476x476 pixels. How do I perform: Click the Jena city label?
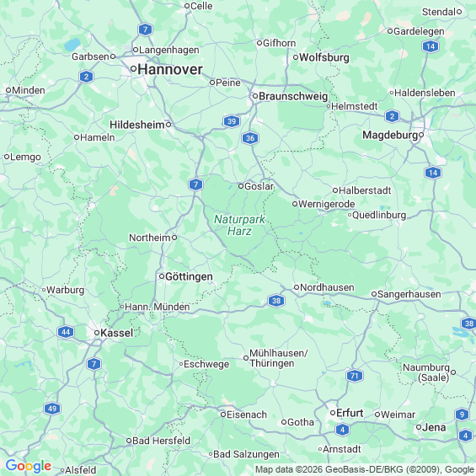click(x=434, y=427)
